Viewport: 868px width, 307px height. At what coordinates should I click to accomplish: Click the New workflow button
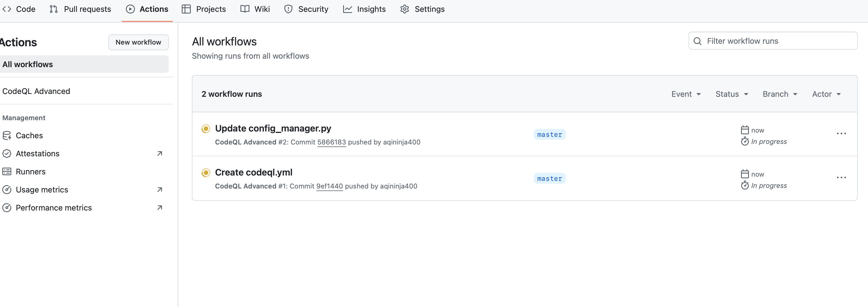click(139, 42)
